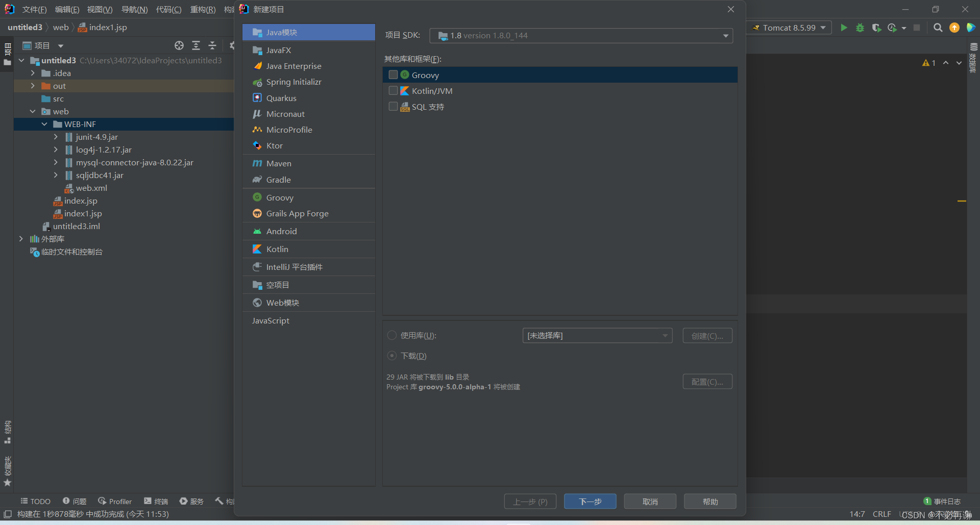
Task: Expand 外部库 node
Action: 21,239
